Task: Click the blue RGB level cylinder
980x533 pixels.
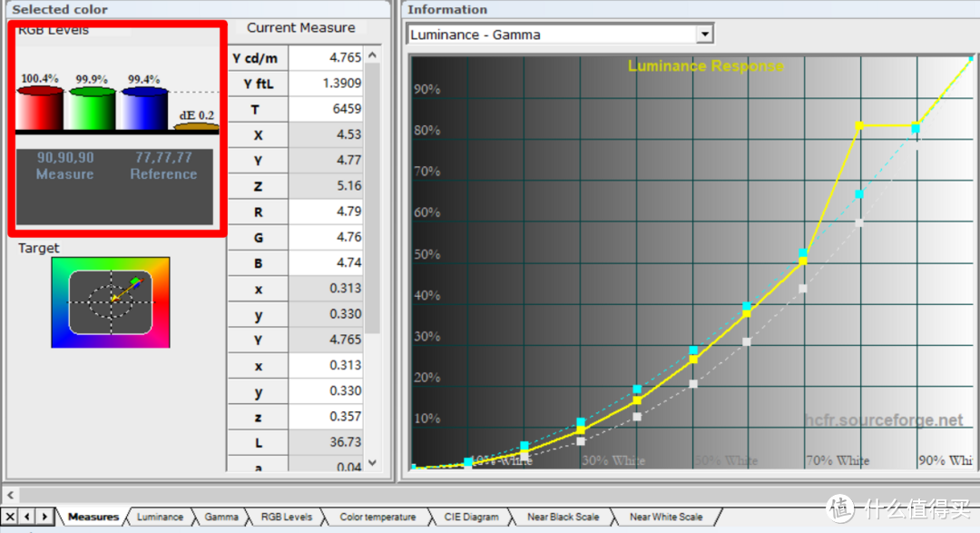Action: pos(144,109)
